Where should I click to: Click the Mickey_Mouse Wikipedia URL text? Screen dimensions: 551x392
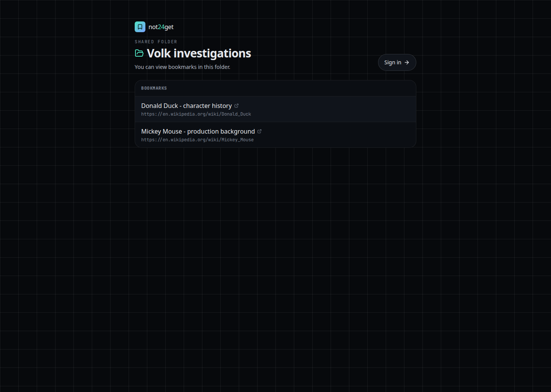tap(197, 140)
